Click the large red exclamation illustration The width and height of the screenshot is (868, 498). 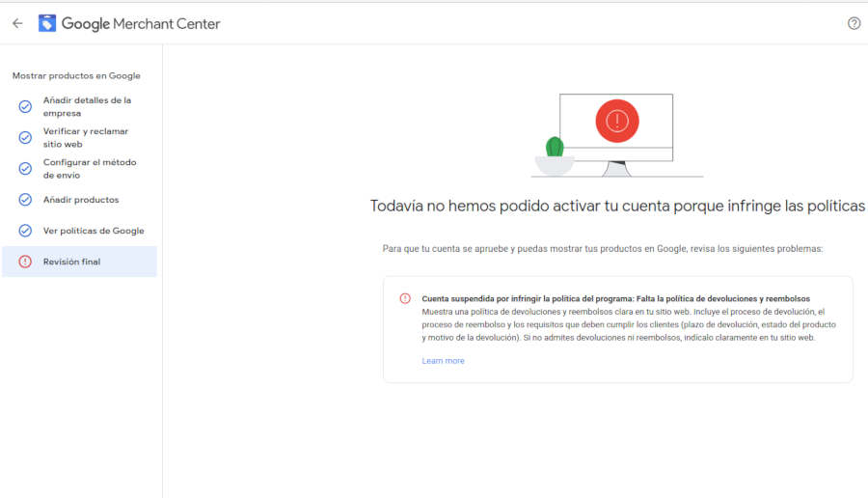[617, 121]
